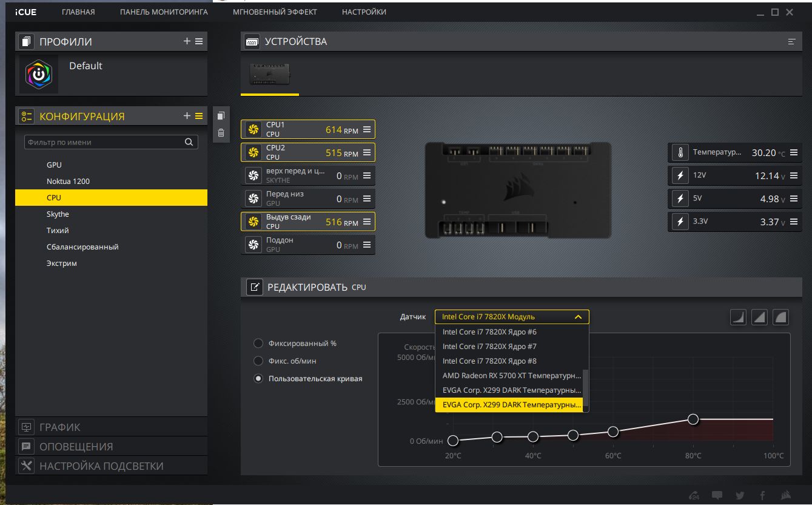Image resolution: width=812 pixels, height=505 pixels.
Task: Choose Intel Core i7 7820X Ядро #8 option
Action: pos(509,361)
